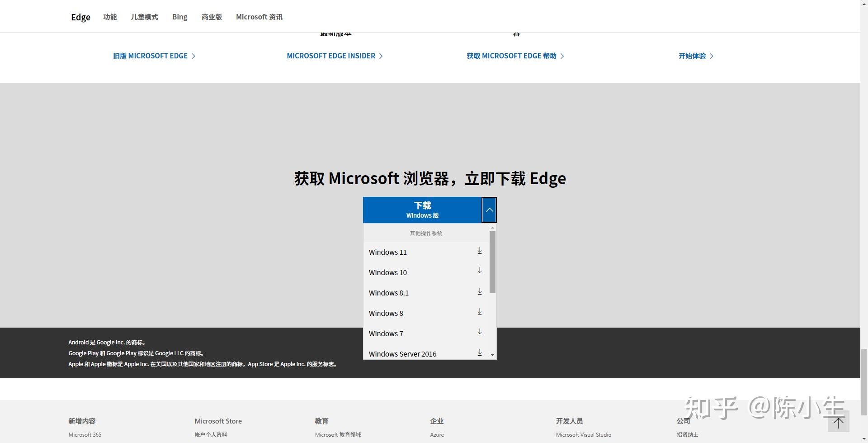Click the download icon beside Windows 8

point(479,312)
